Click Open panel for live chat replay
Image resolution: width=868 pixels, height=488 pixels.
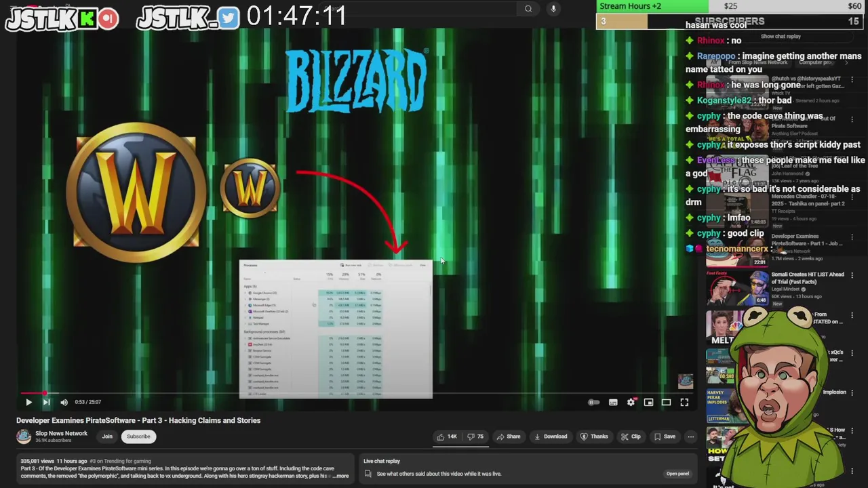click(x=677, y=474)
